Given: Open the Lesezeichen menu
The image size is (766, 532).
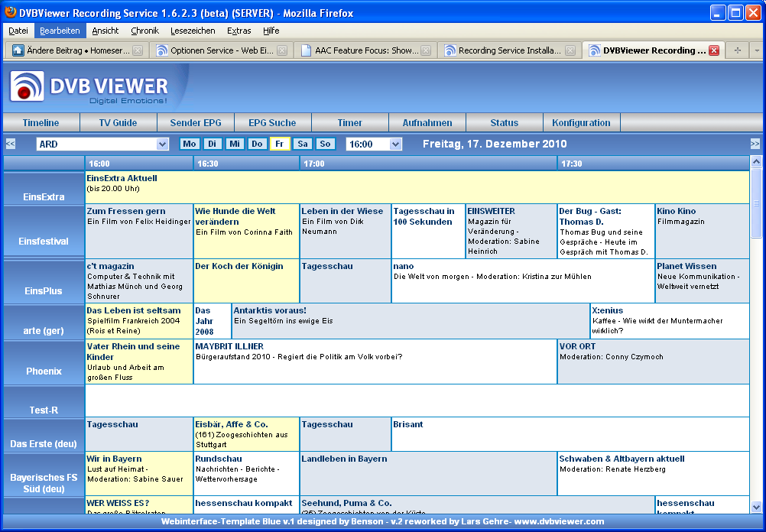Looking at the screenshot, I should pyautogui.click(x=193, y=31).
